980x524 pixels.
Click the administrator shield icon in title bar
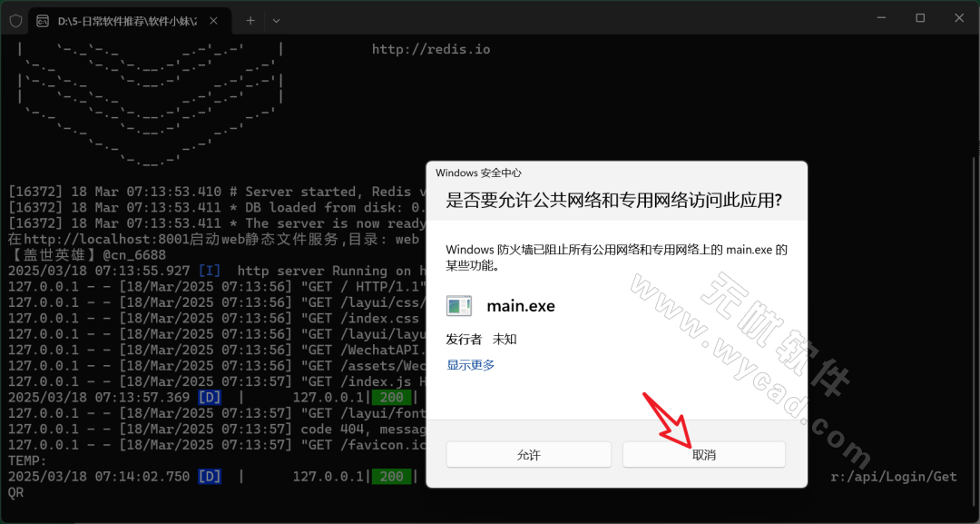(15, 20)
